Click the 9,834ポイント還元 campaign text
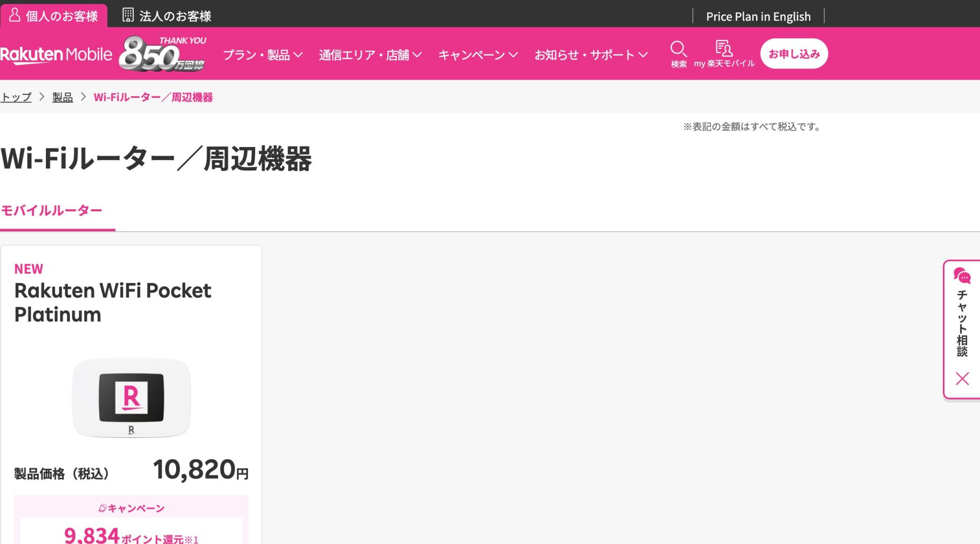 click(131, 535)
